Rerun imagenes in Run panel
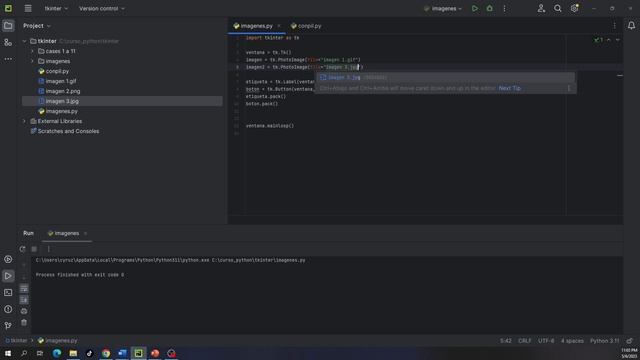640x360 pixels. [22, 249]
